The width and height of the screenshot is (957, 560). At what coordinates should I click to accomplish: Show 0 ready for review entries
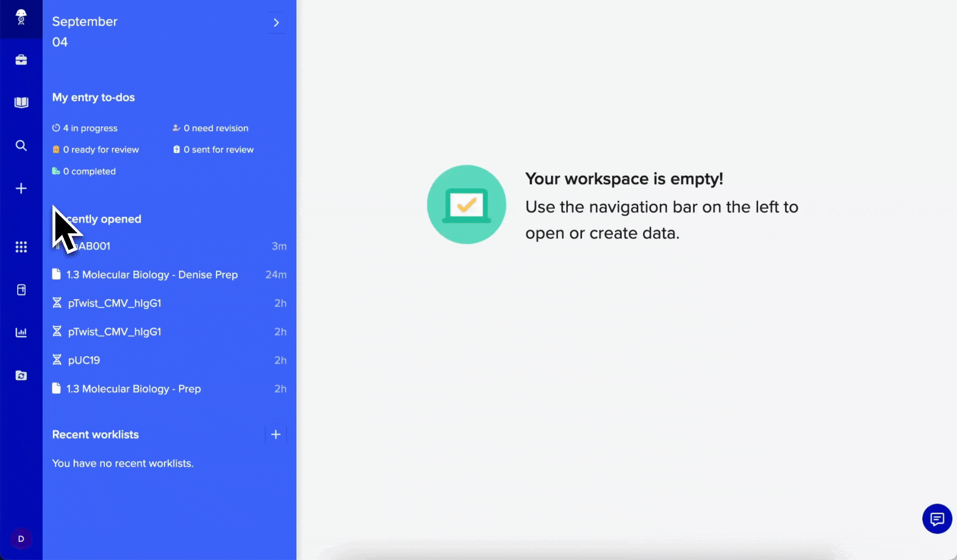tap(101, 150)
